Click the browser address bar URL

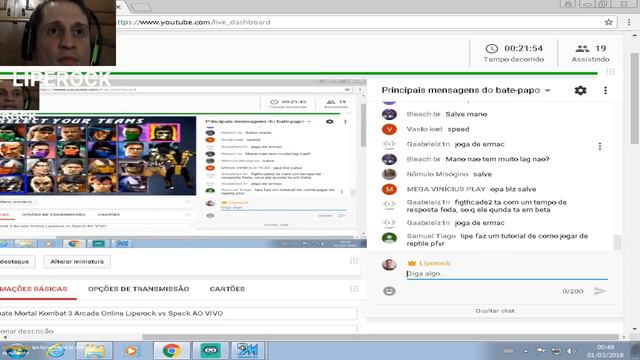193,22
